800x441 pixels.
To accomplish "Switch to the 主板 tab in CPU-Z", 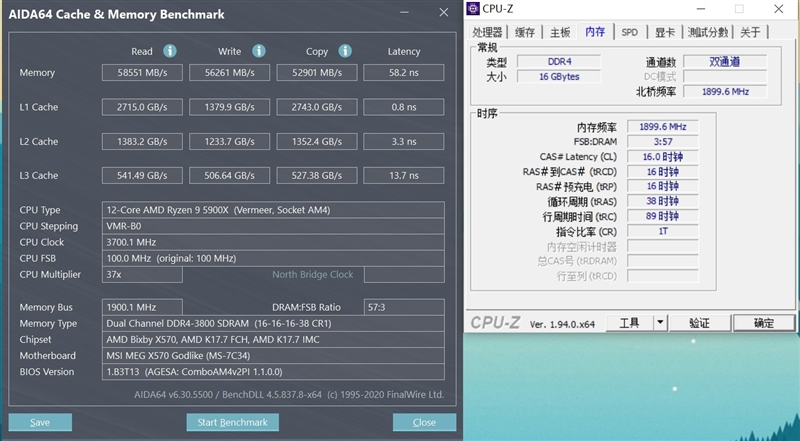I will click(x=560, y=32).
